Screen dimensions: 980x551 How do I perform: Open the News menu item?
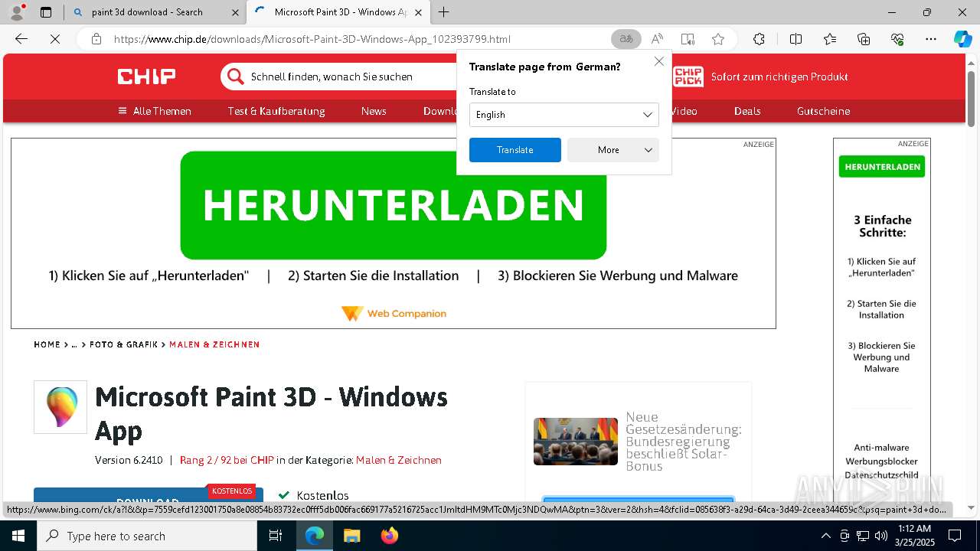(374, 111)
